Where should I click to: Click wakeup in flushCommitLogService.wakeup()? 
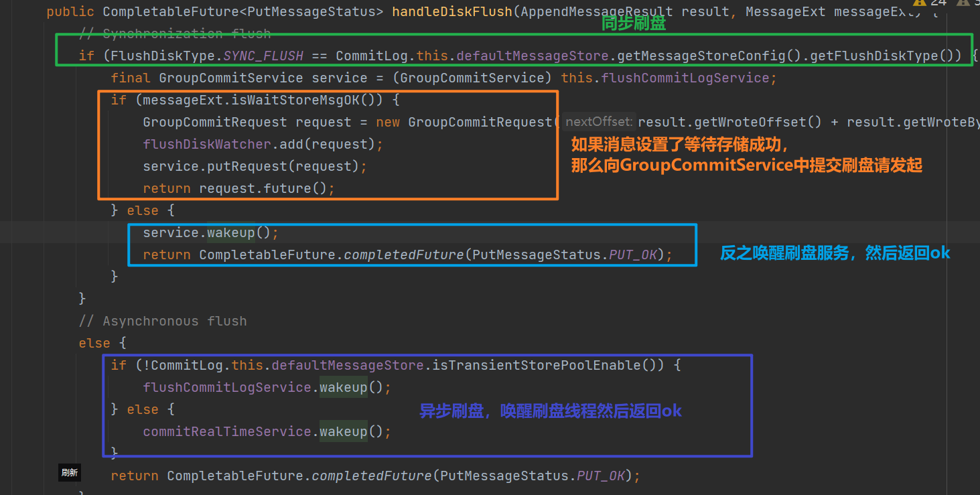(343, 387)
